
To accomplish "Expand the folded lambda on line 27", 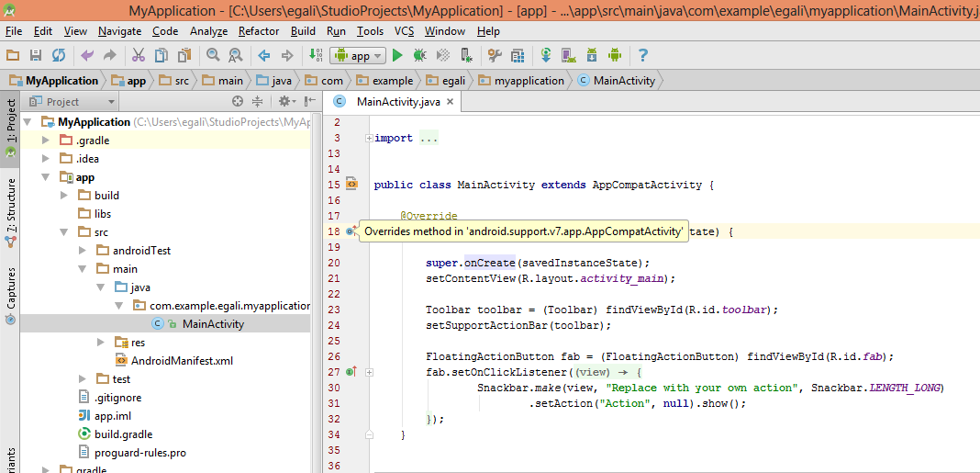I will (370, 372).
